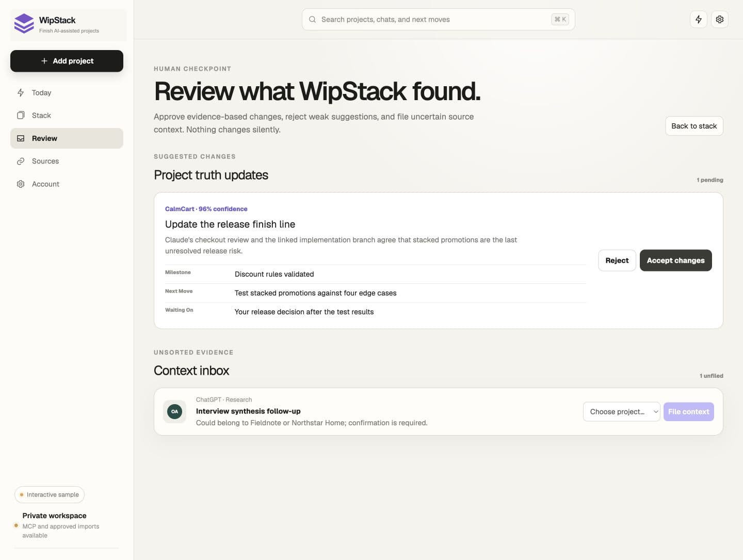Viewport: 743px width, 560px height.
Task: Click the Add project button
Action: click(67, 61)
